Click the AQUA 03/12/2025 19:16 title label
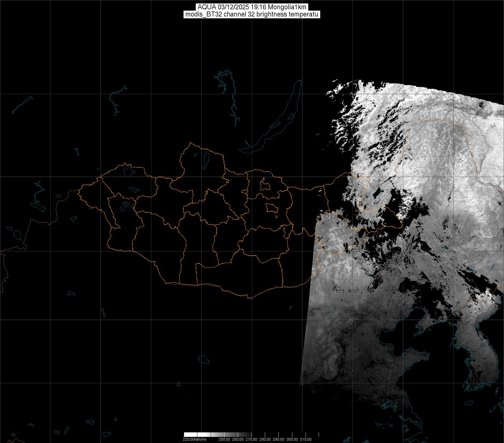This screenshot has height=443, width=504. click(252, 7)
